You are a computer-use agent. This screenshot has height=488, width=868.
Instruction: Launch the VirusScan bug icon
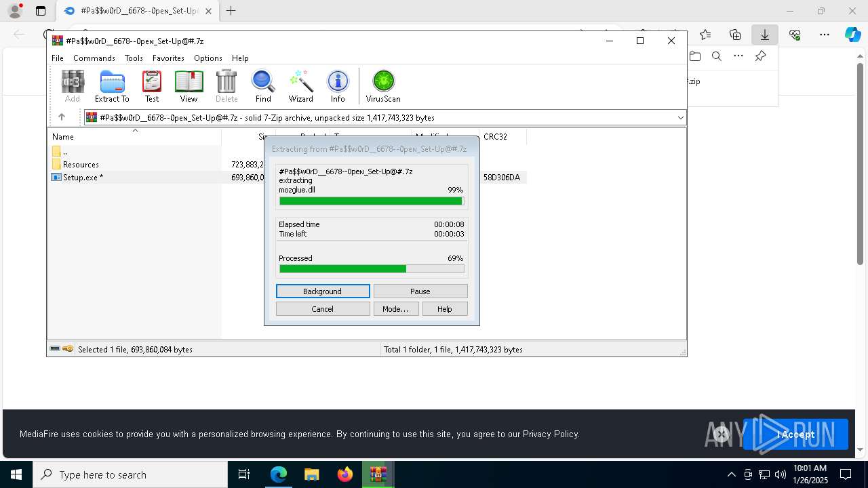[x=383, y=86]
